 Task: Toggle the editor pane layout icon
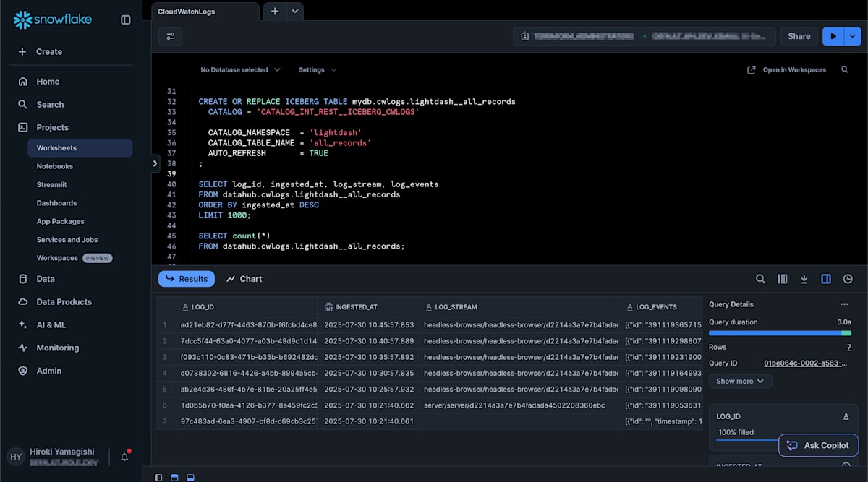coord(174,477)
